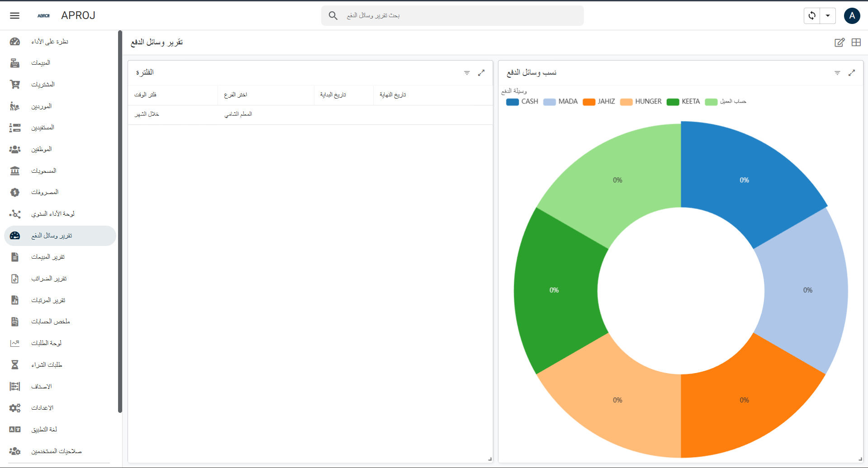
Task: Expand the الفلتره panel to fullscreen
Action: 481,73
